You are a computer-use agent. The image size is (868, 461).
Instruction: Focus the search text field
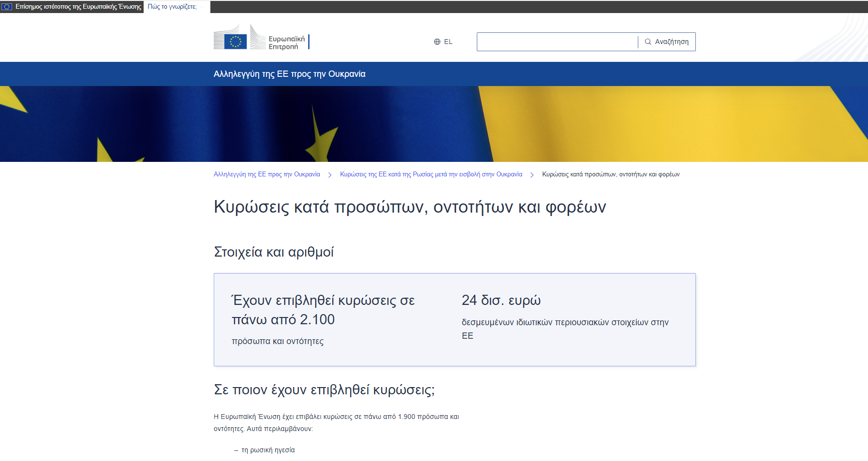(x=557, y=42)
